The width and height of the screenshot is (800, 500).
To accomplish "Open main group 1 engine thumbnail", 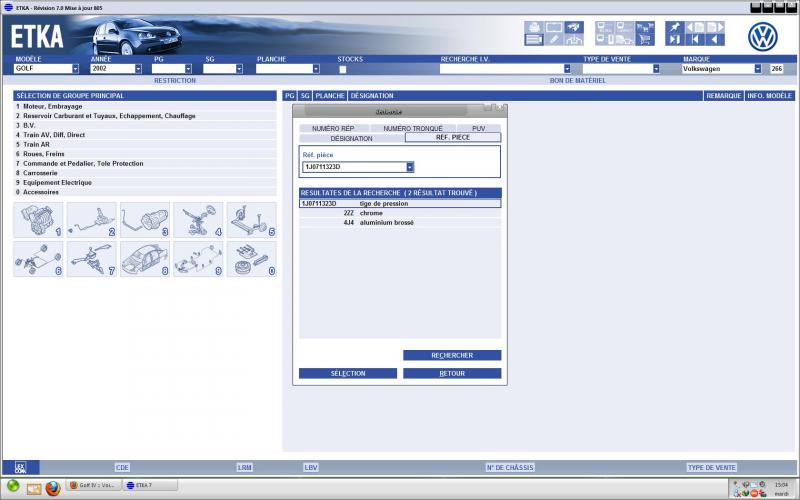I will coord(38,220).
